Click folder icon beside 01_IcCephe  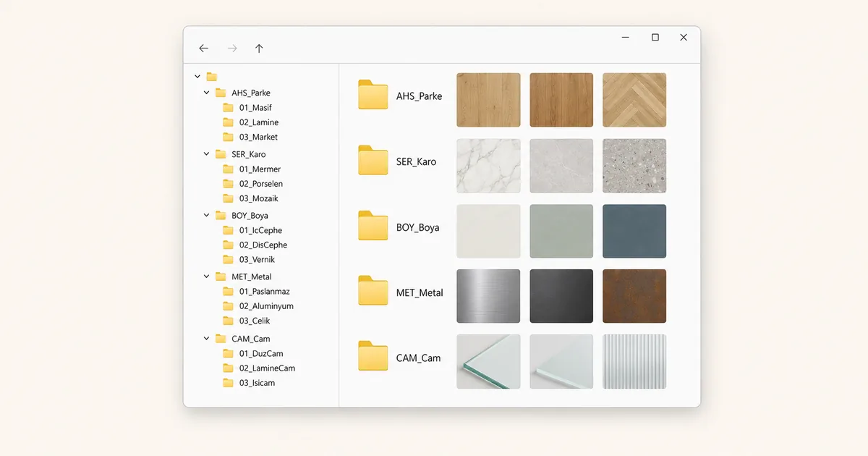(x=229, y=230)
